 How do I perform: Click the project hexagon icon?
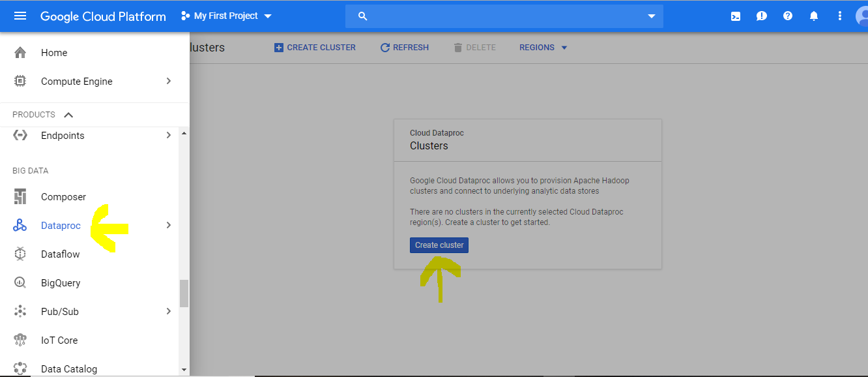click(186, 16)
